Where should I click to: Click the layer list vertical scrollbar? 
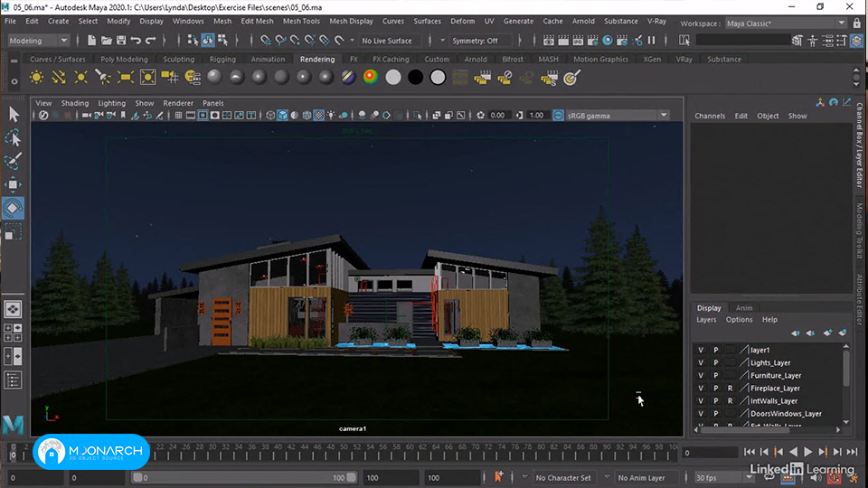tap(846, 385)
